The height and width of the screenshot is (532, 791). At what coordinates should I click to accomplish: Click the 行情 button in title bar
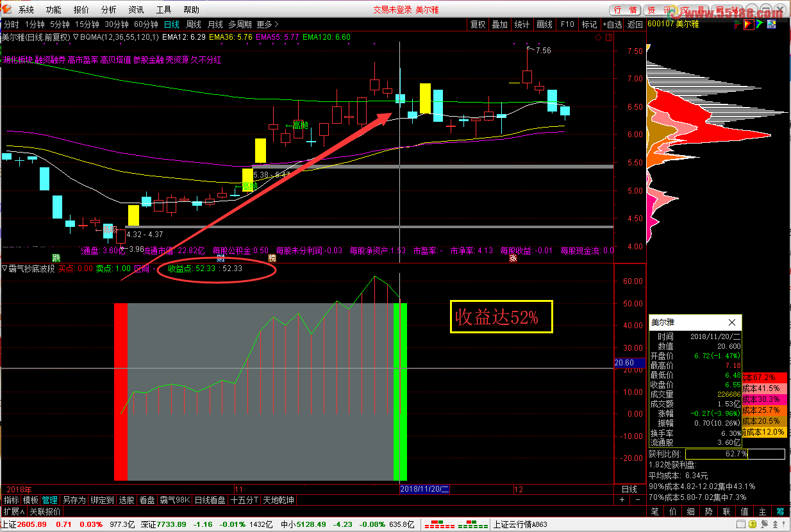coord(626,10)
